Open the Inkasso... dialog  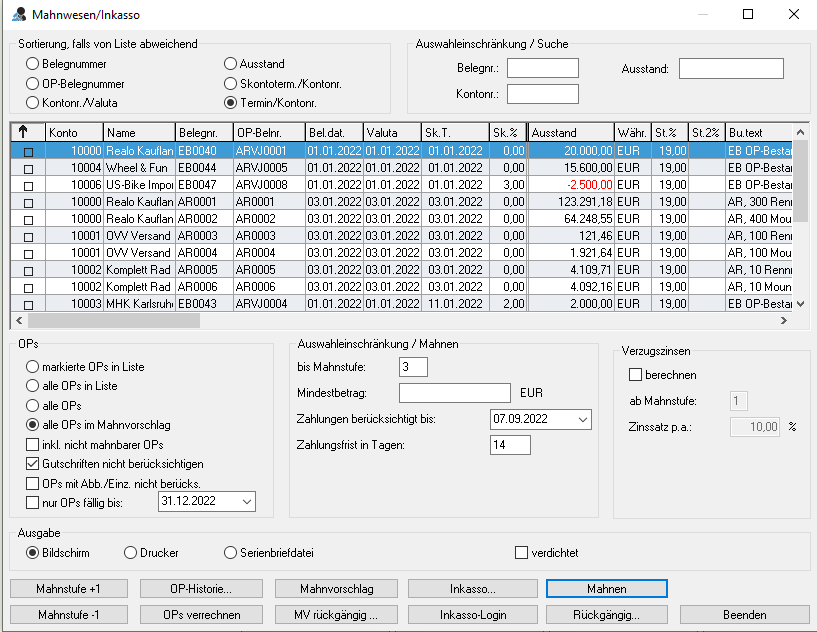coord(473,589)
